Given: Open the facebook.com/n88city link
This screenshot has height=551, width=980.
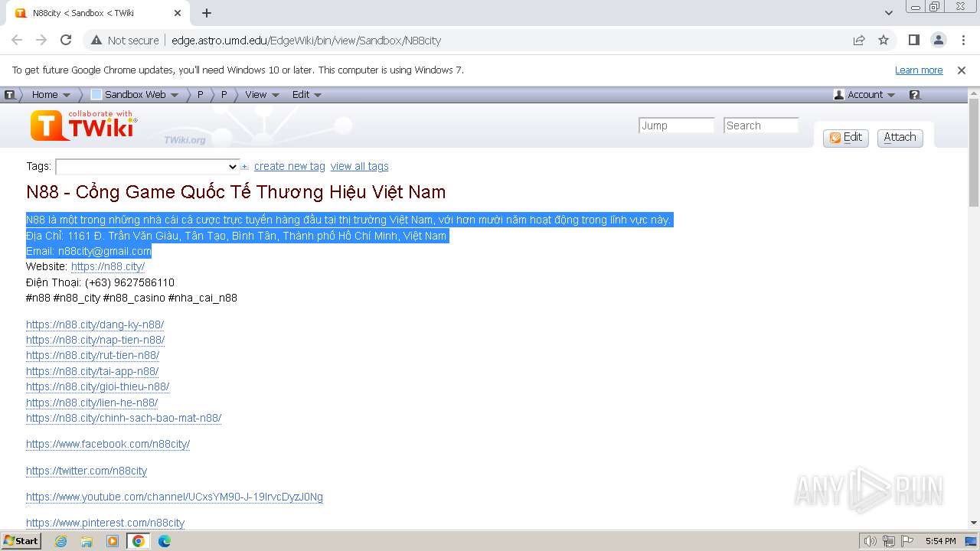Looking at the screenshot, I should (108, 444).
